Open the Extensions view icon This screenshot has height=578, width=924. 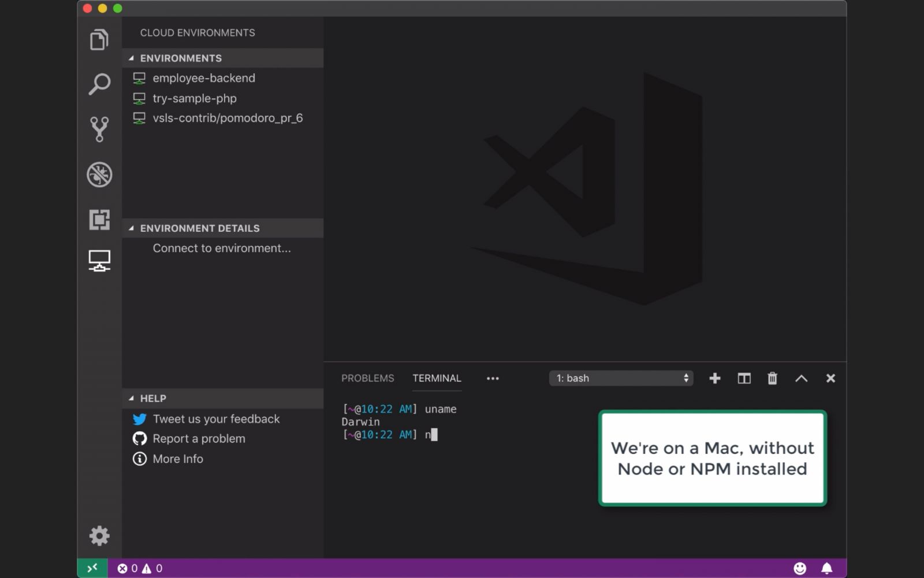(x=99, y=220)
